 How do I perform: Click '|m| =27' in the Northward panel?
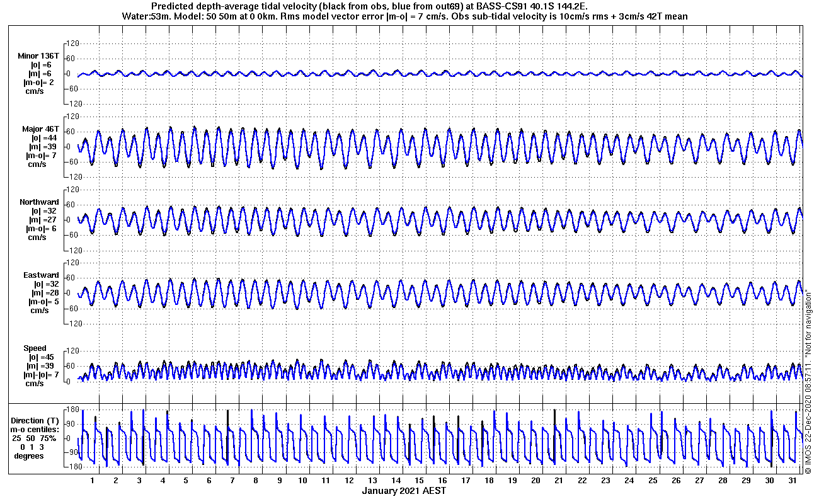pyautogui.click(x=42, y=220)
